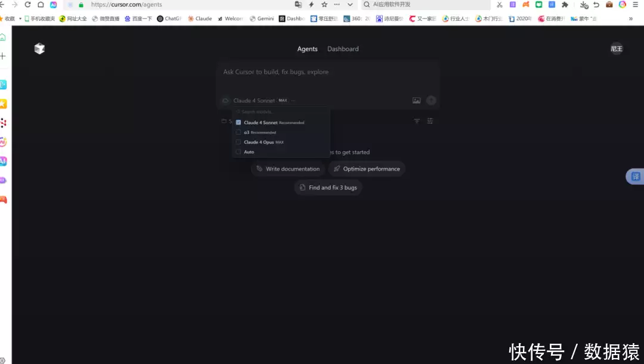Click the Cursor cube logo
The image size is (644, 364).
pyautogui.click(x=39, y=48)
